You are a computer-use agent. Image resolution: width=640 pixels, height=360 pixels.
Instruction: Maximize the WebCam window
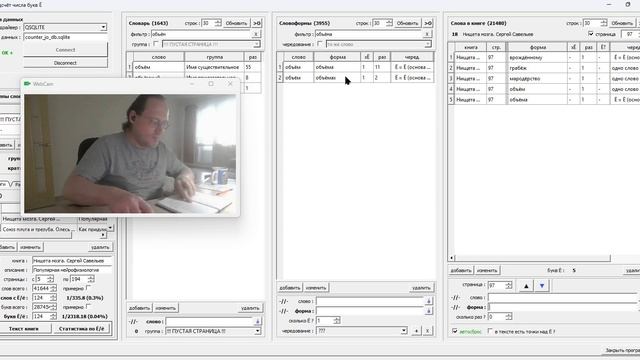(x=211, y=84)
